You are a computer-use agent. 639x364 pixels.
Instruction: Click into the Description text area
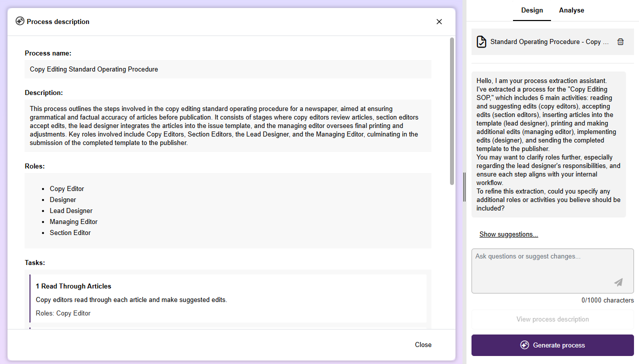tap(227, 125)
